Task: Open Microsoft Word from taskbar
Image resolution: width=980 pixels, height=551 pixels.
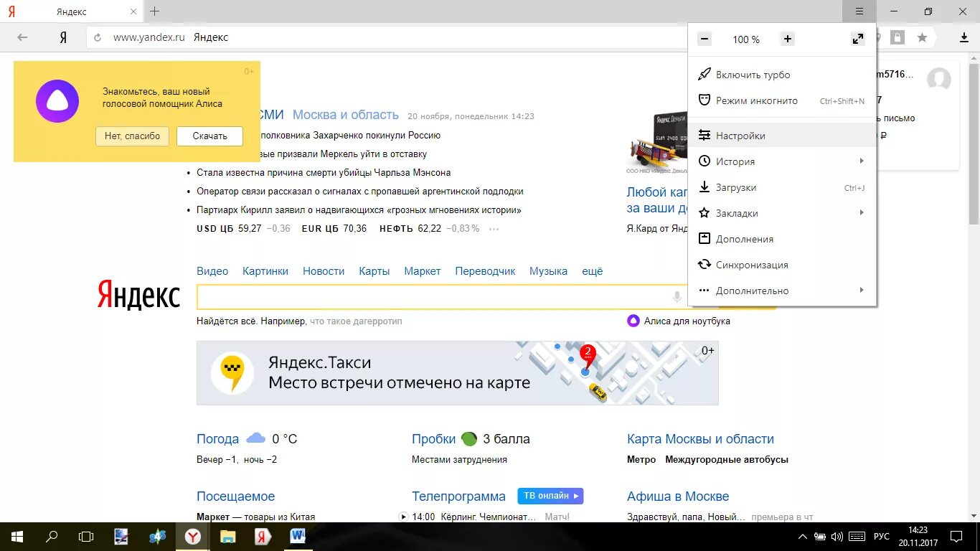Action: pos(298,536)
